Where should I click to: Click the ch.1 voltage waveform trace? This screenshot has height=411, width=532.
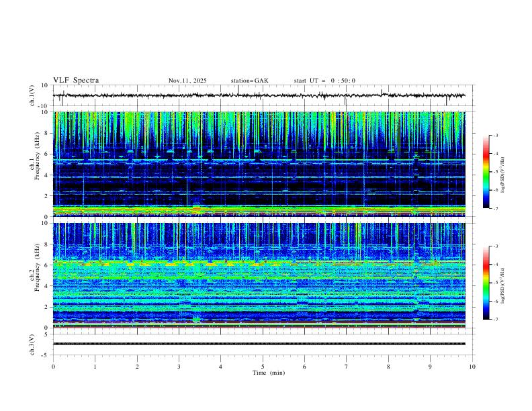click(259, 95)
